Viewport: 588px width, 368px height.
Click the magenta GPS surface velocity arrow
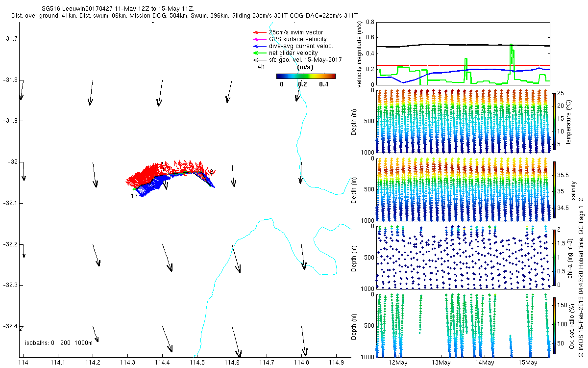click(258, 39)
